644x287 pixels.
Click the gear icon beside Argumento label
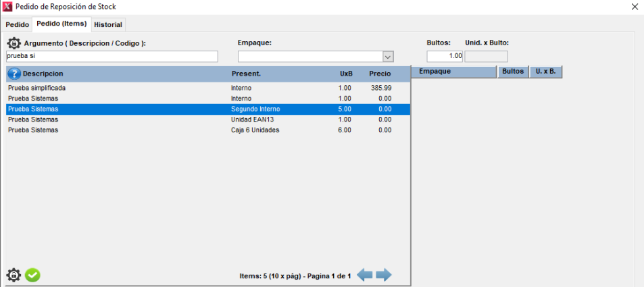coord(14,43)
